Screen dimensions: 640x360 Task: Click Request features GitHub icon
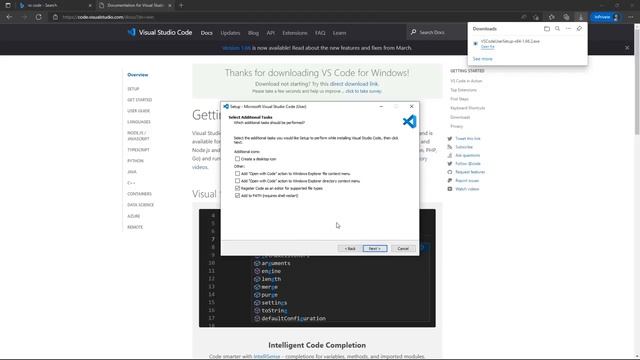pos(450,172)
